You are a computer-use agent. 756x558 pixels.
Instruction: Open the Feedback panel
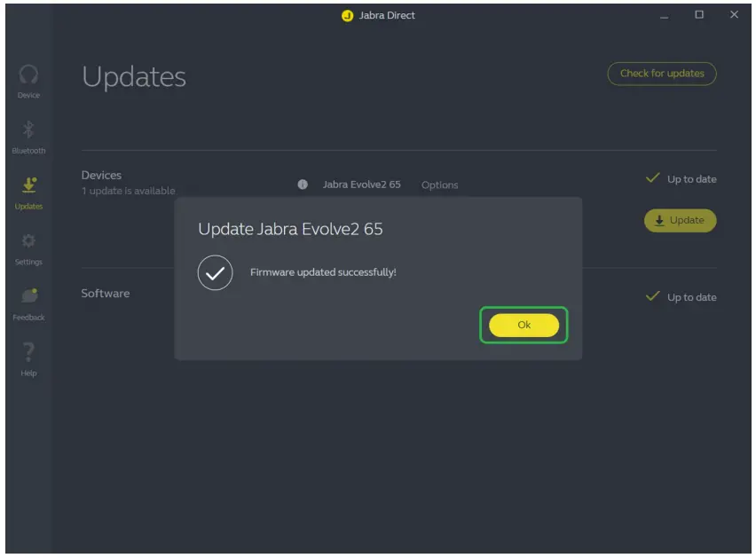click(x=28, y=303)
